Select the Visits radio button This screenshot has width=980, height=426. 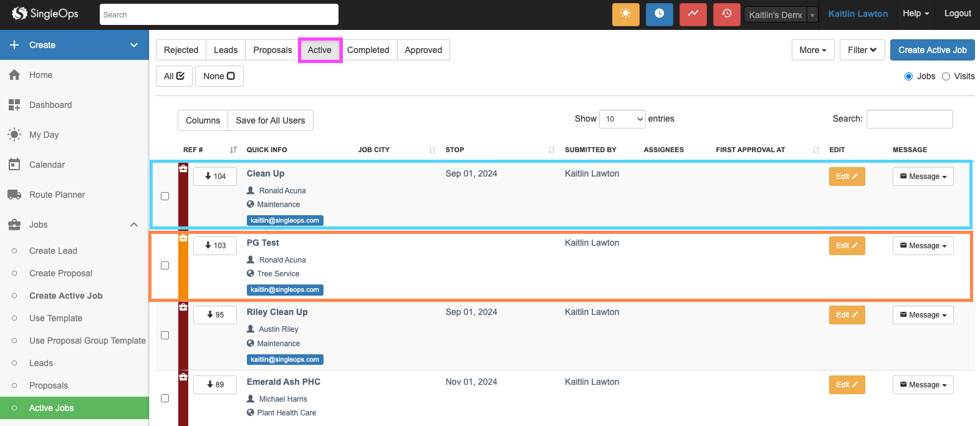[946, 76]
